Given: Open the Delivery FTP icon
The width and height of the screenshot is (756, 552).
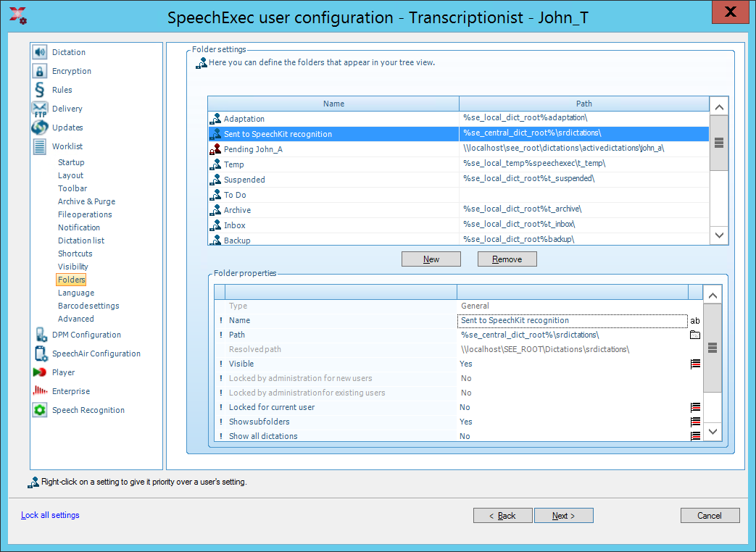Looking at the screenshot, I should tap(40, 109).
